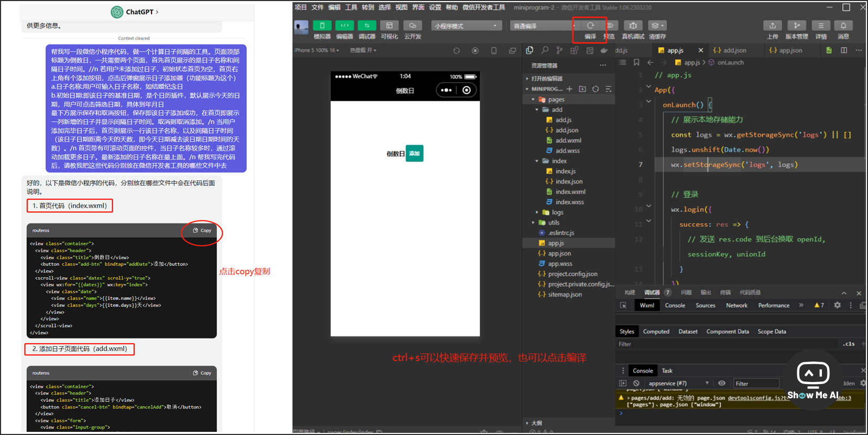
Task: Open the explorer files sidebar icon
Action: (530, 50)
